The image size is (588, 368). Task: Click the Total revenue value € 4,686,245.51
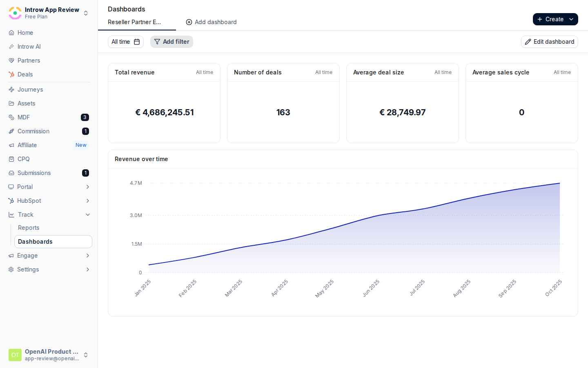click(x=164, y=112)
